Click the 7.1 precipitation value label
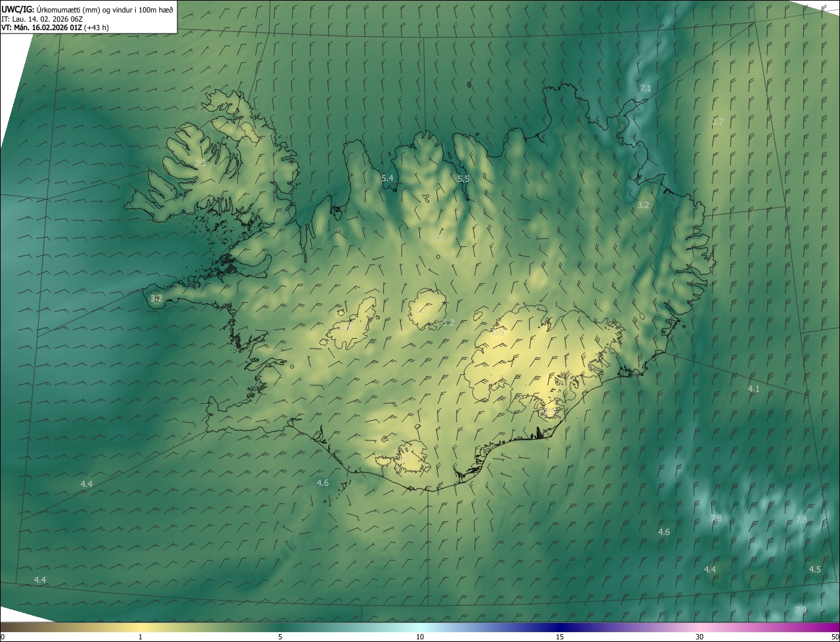Screen dimensions: 840x642 [646, 88]
